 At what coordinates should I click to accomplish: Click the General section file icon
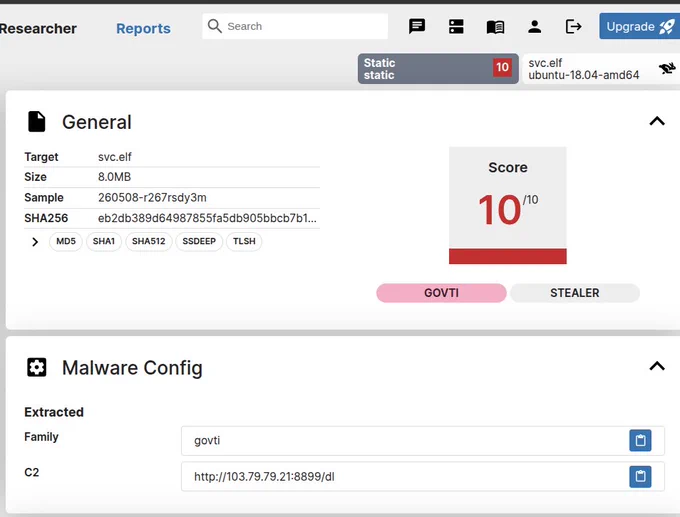(x=36, y=121)
